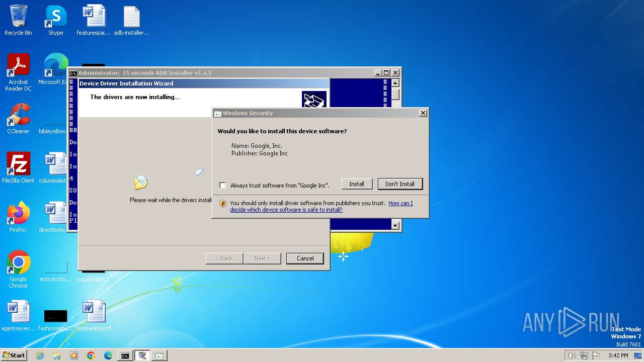Switch to the command prompt taskbar item
The height and width of the screenshot is (362, 644).
(125, 355)
